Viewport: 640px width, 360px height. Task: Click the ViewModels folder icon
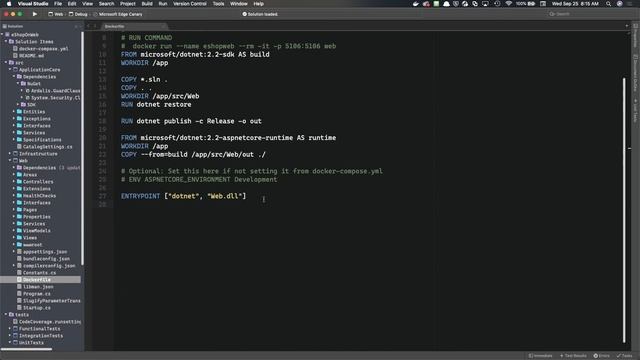[19, 230]
